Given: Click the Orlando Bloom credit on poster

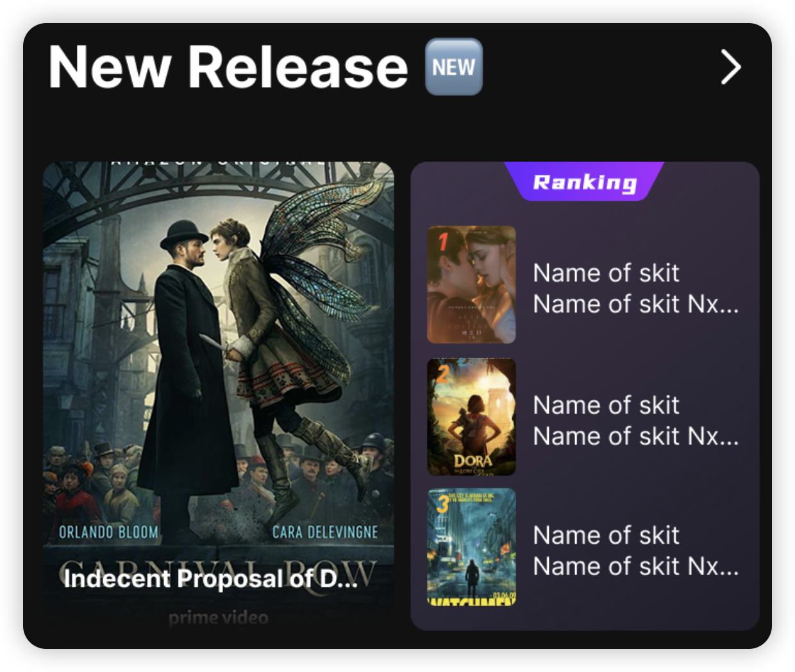Looking at the screenshot, I should click(x=108, y=532).
